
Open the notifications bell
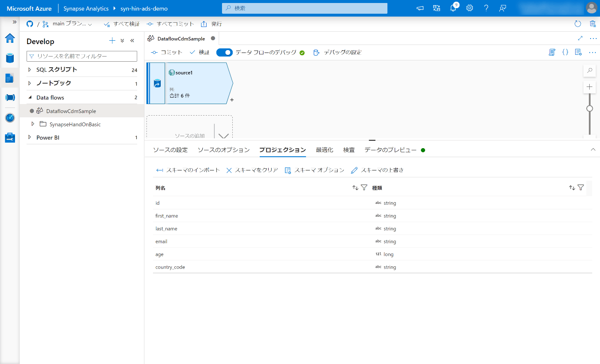(x=453, y=8)
